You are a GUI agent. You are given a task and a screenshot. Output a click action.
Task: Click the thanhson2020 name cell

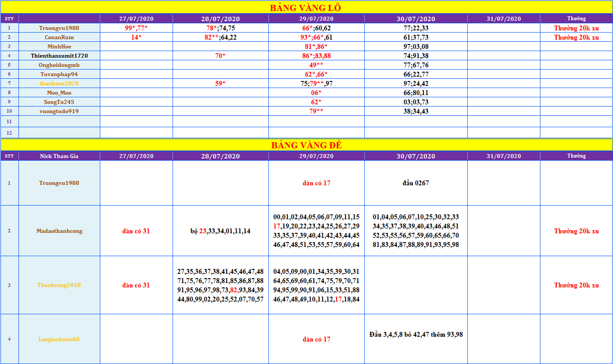click(x=59, y=83)
